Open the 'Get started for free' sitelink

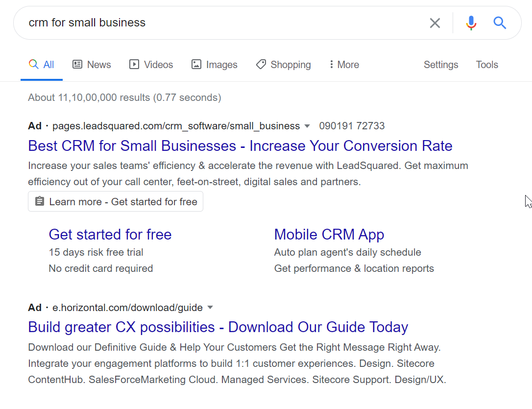point(110,234)
